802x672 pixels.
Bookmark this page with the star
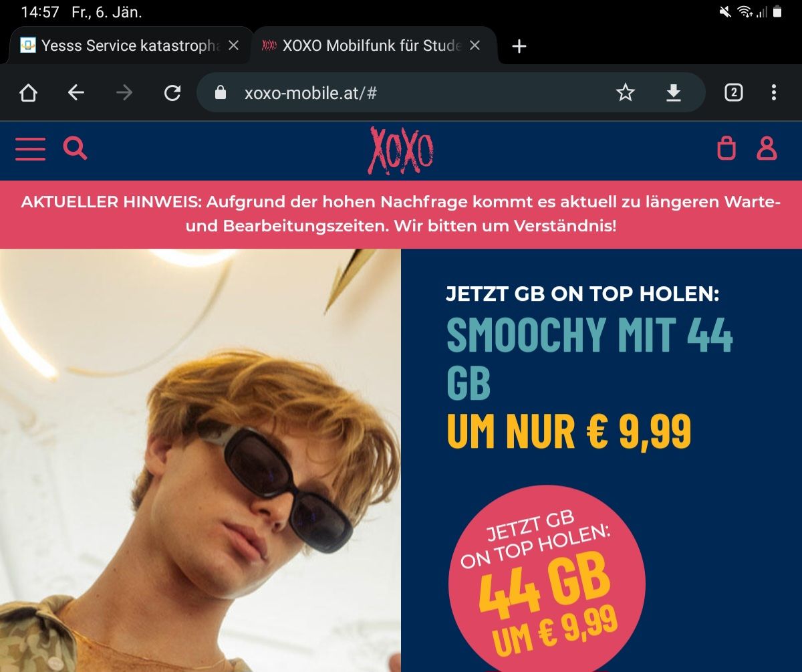[x=626, y=92]
